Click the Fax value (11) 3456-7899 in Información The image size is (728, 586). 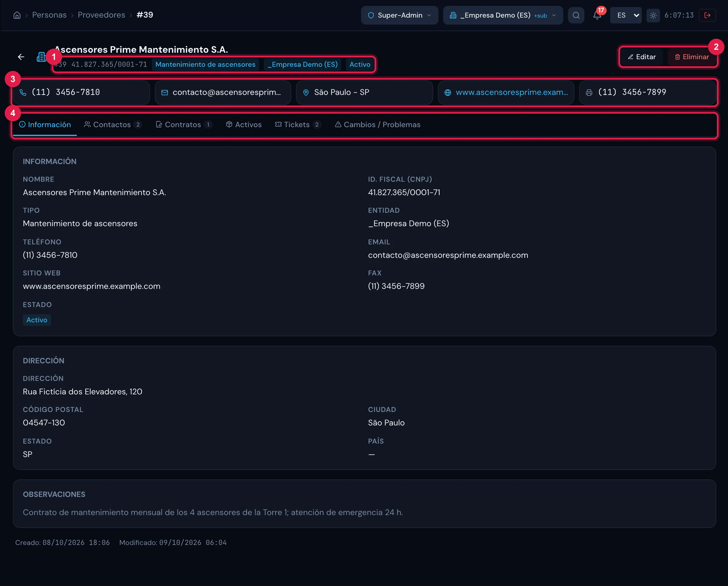[396, 286]
